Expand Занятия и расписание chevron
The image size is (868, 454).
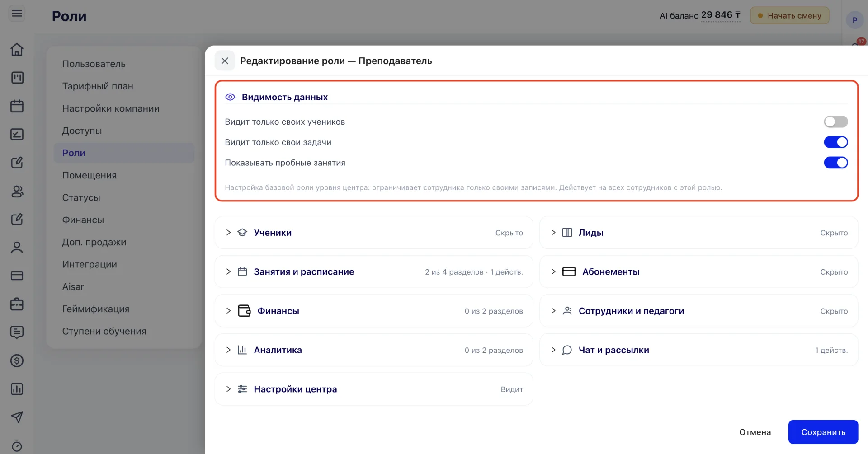coord(228,271)
